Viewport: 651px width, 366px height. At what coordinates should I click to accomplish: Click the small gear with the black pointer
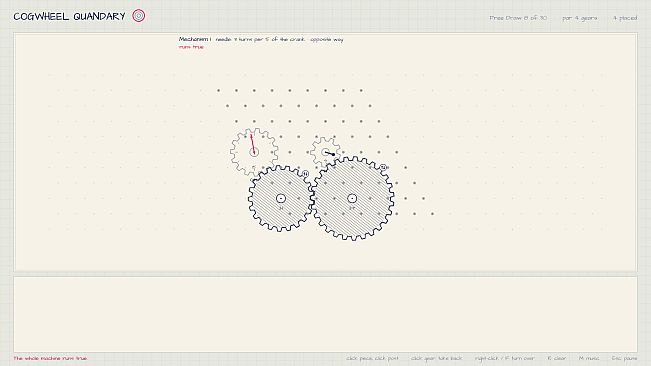(x=326, y=153)
